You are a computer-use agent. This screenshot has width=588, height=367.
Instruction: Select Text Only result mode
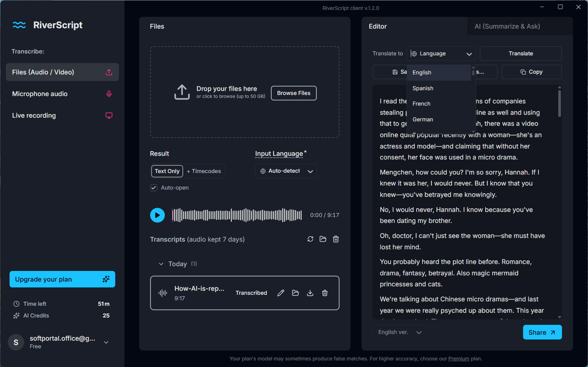(x=167, y=171)
